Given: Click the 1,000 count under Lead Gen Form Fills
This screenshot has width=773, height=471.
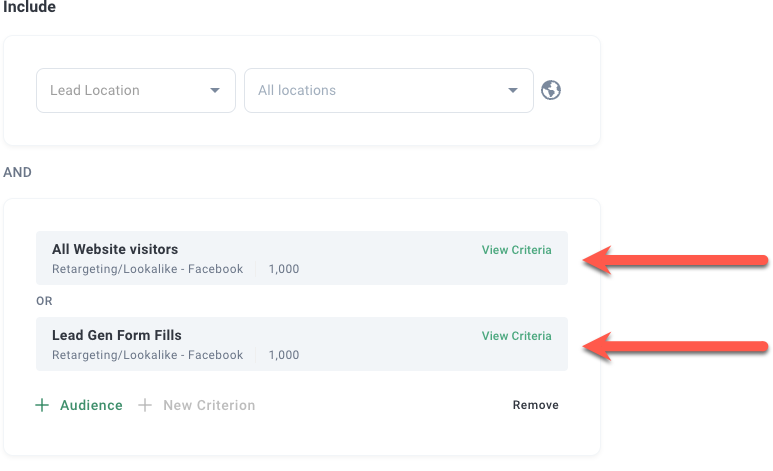Looking at the screenshot, I should pos(284,355).
